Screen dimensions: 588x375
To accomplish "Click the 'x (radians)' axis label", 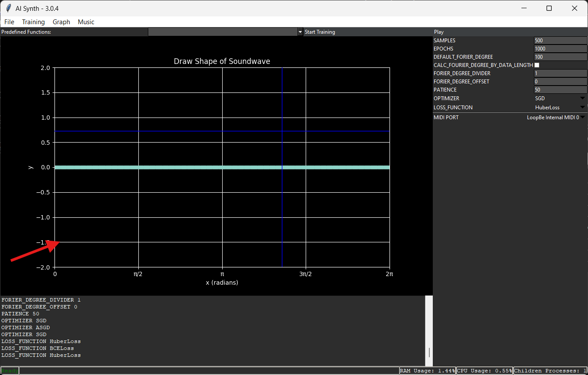I will coord(222,283).
